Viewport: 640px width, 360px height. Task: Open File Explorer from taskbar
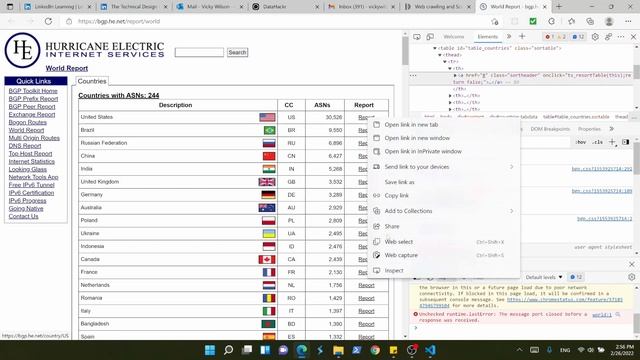pos(338,350)
